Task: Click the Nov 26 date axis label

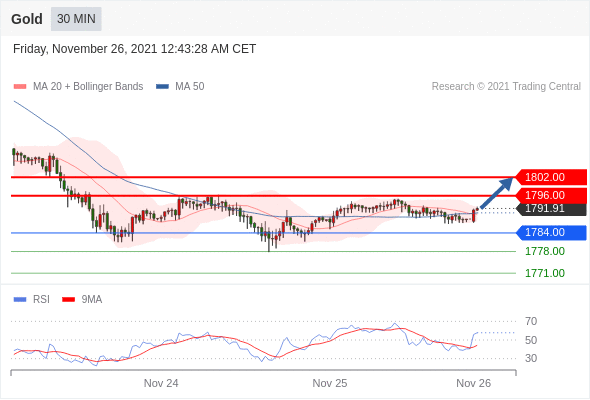Action: pos(473,383)
